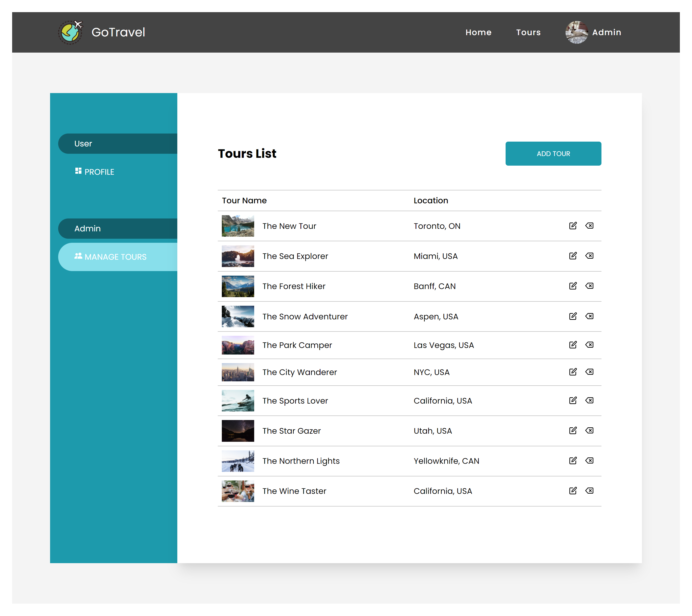Click the ADD TOUR button
692x616 pixels.
553,153
